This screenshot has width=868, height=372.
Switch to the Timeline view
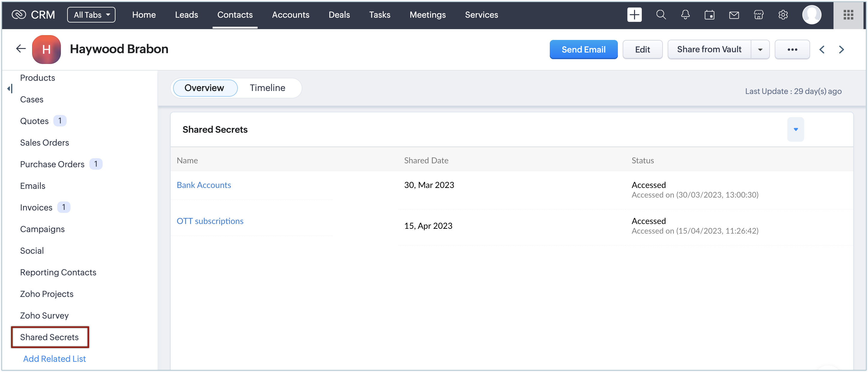point(267,88)
